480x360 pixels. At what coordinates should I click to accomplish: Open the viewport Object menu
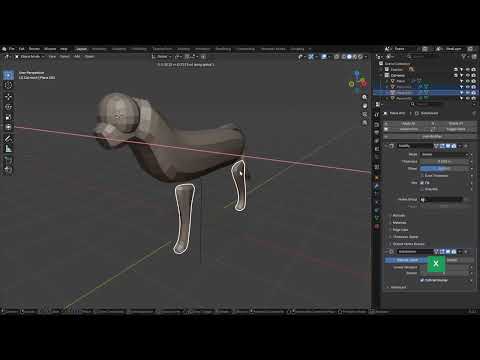[x=89, y=57]
